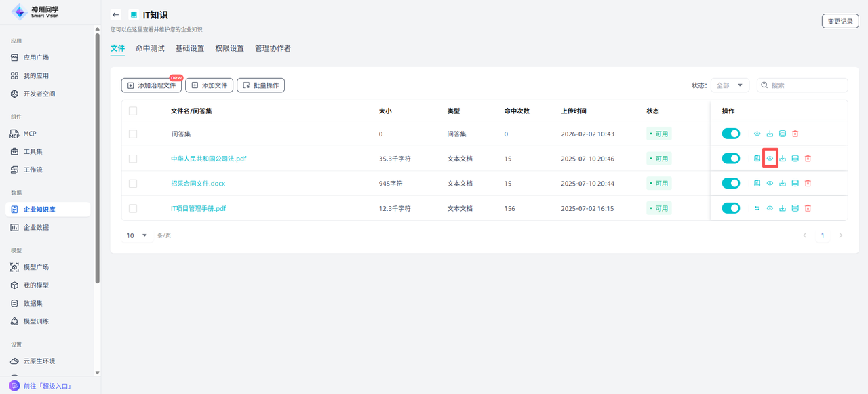Screen dimensions: 868x394
Task: Delete the IT项目管理手册.pdf file
Action: [808, 208]
